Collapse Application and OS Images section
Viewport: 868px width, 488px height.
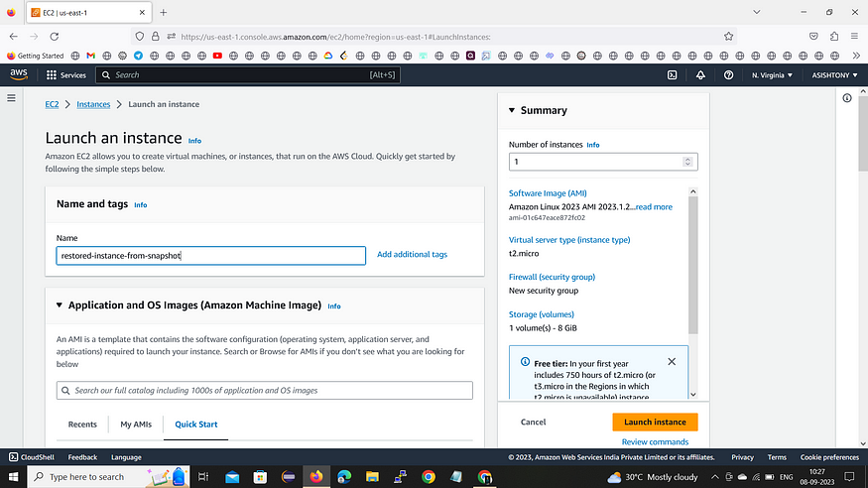point(60,305)
